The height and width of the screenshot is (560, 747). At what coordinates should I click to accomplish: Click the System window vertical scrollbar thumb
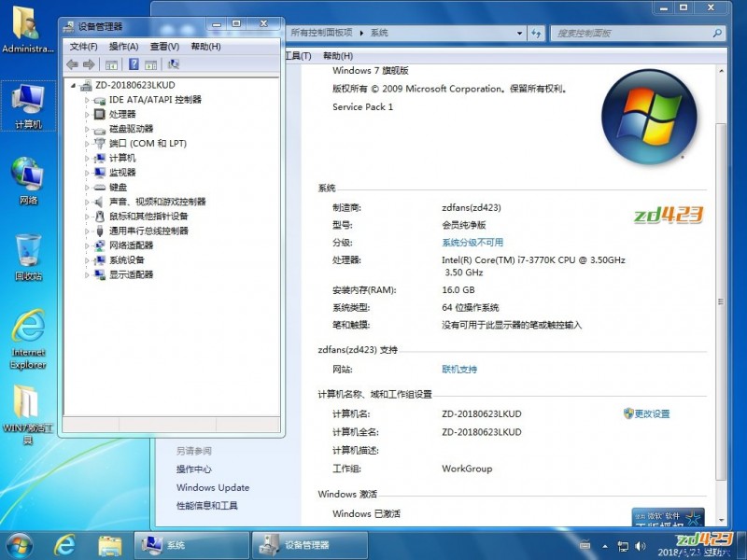click(721, 301)
